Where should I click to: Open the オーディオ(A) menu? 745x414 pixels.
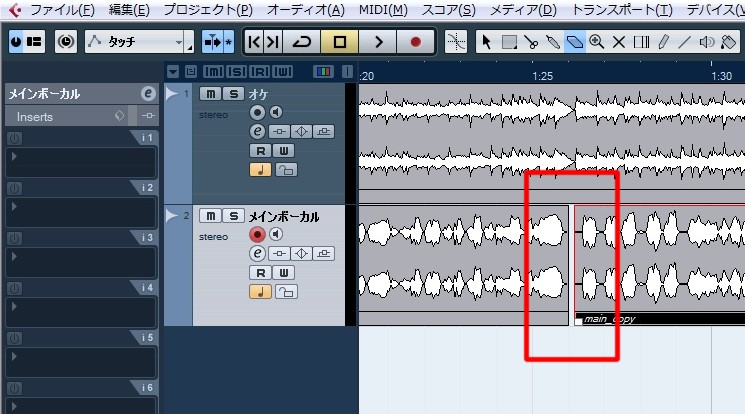(x=306, y=10)
